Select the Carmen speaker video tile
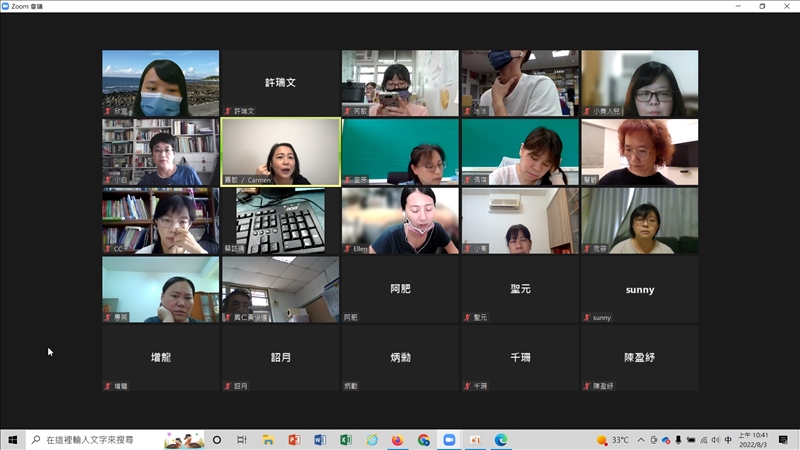The image size is (800, 450). coord(280,152)
